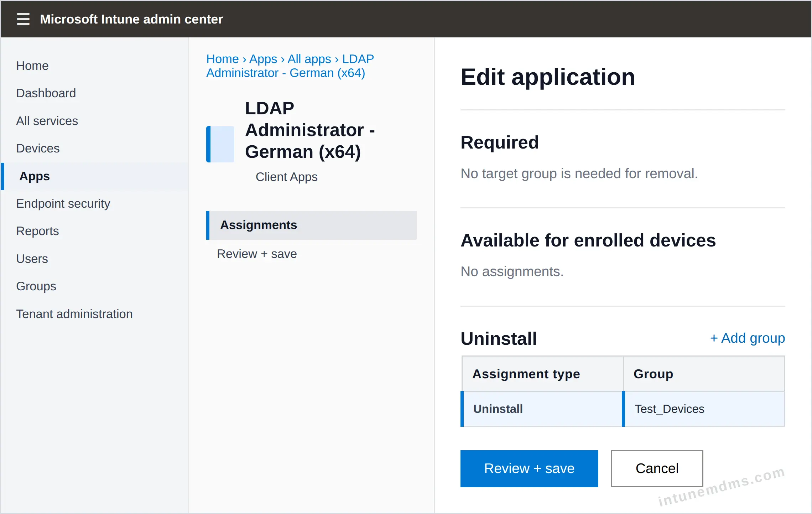Click the Cancel button
Viewport: 812px width, 514px height.
[x=657, y=469]
